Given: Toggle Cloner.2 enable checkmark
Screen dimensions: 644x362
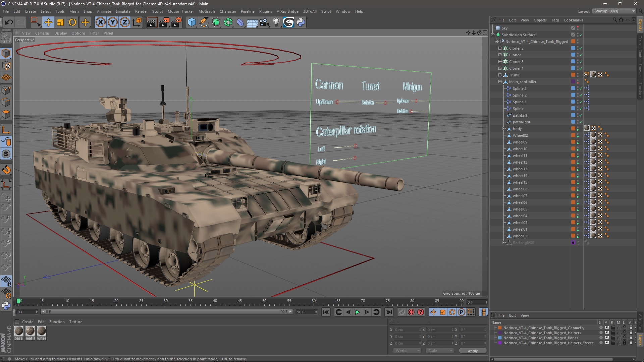Looking at the screenshot, I should 581,48.
